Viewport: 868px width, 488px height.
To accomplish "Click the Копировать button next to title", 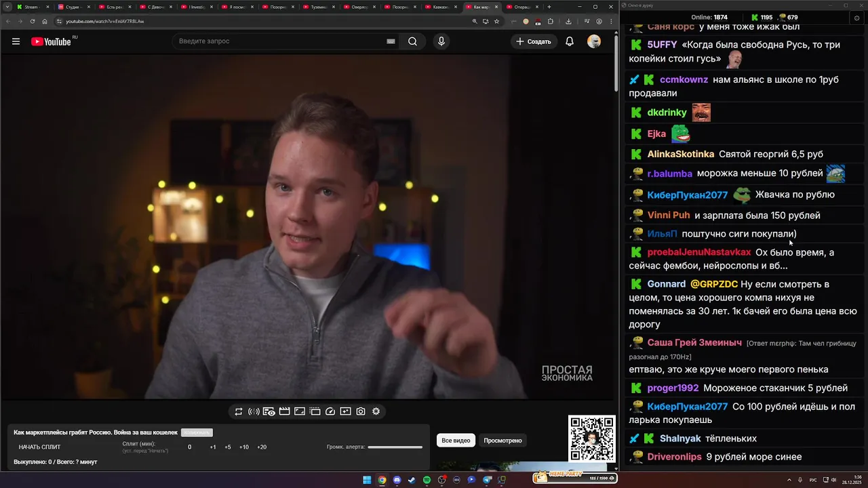I will pyautogui.click(x=197, y=432).
